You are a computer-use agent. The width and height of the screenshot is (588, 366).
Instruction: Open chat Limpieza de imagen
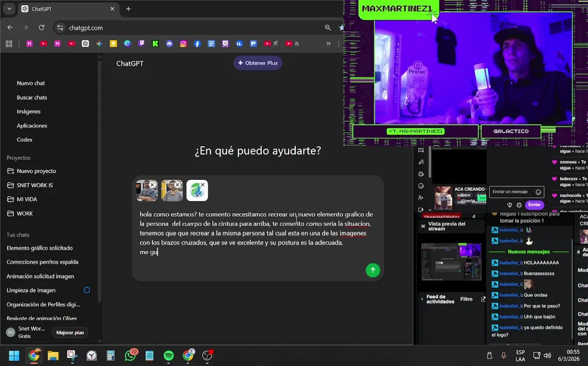point(31,290)
